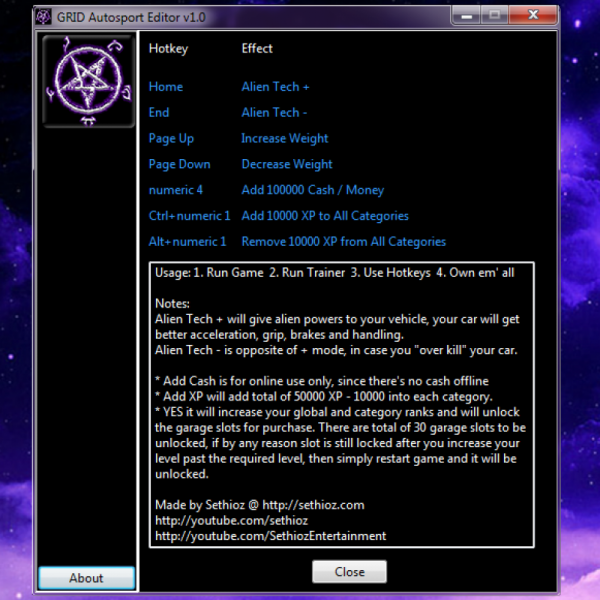Click Add 10000 XP to All Categories
The height and width of the screenshot is (600, 600).
click(x=325, y=216)
